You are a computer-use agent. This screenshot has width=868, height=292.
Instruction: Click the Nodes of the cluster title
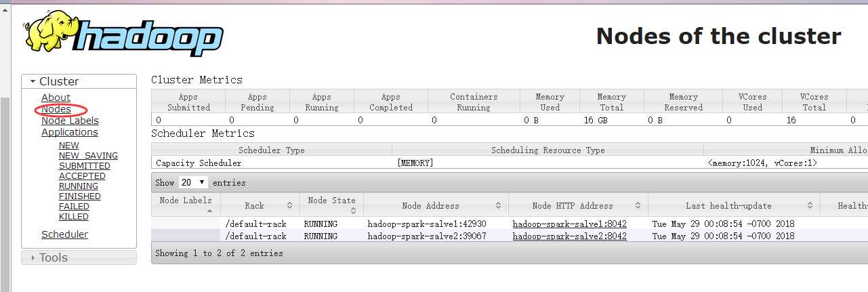[x=719, y=36]
